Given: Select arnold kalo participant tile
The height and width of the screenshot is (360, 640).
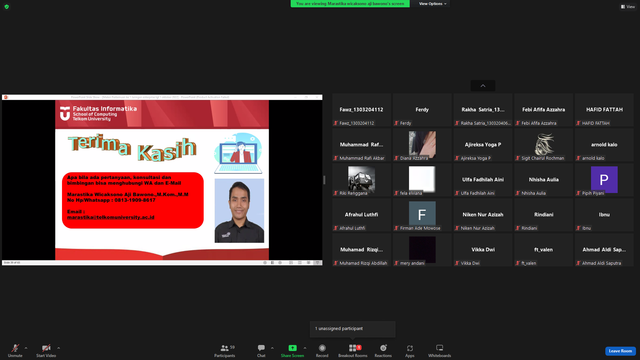Looking at the screenshot, I should [x=604, y=145].
